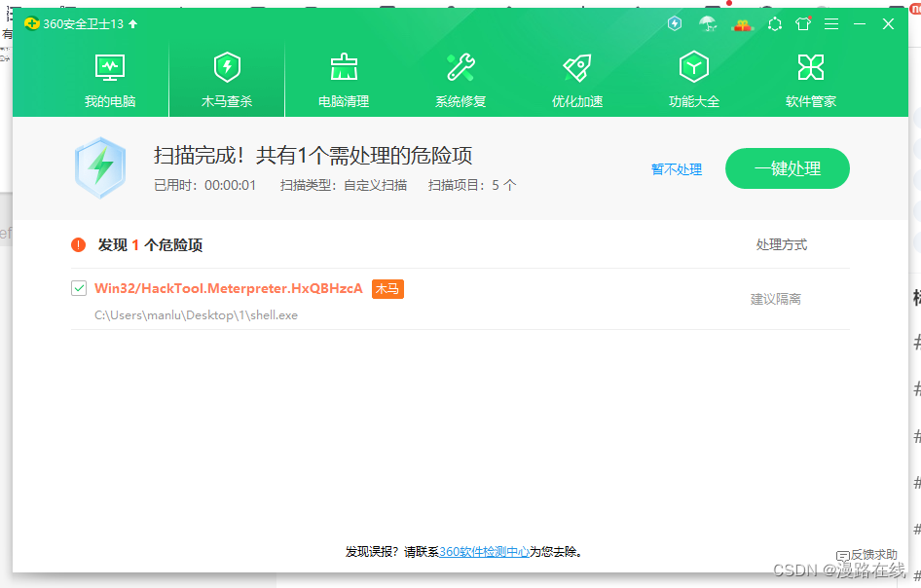
Task: Click the hexagon icon beside the skin icon
Action: tap(775, 24)
